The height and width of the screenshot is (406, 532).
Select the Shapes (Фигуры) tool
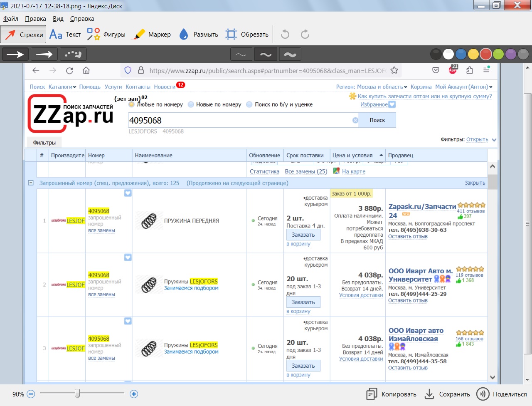pos(106,35)
